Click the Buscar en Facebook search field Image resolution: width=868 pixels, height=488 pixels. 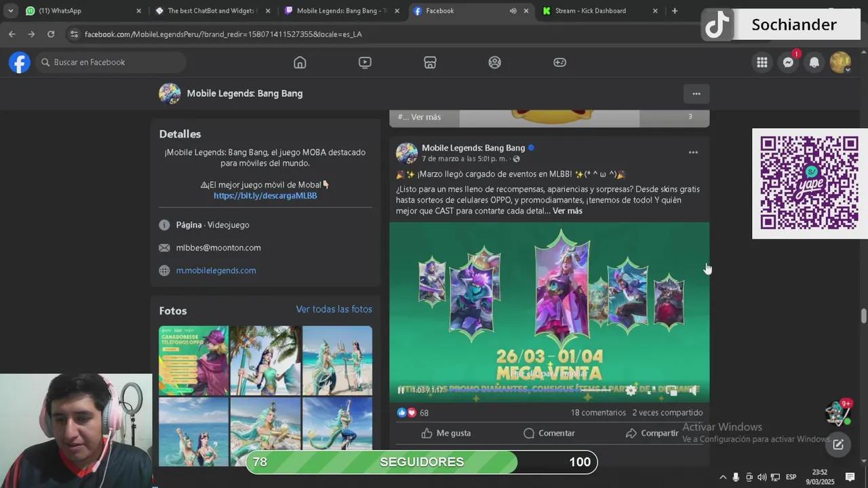(111, 62)
